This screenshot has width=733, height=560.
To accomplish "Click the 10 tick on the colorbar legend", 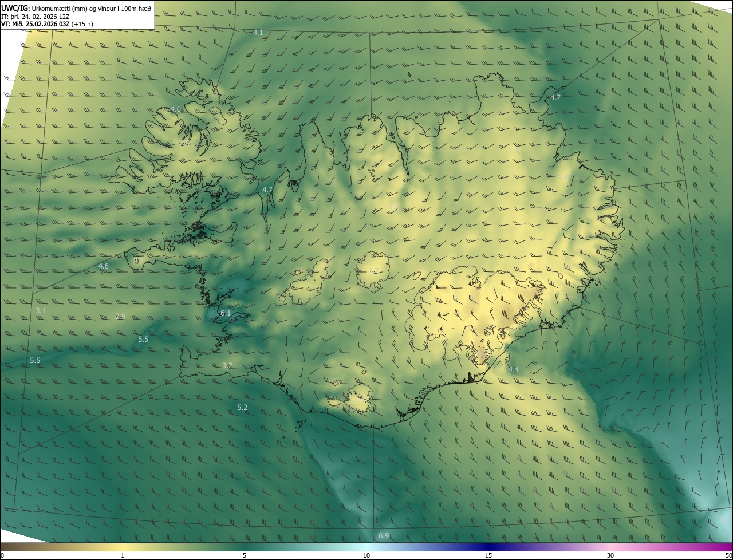I will pos(366,555).
